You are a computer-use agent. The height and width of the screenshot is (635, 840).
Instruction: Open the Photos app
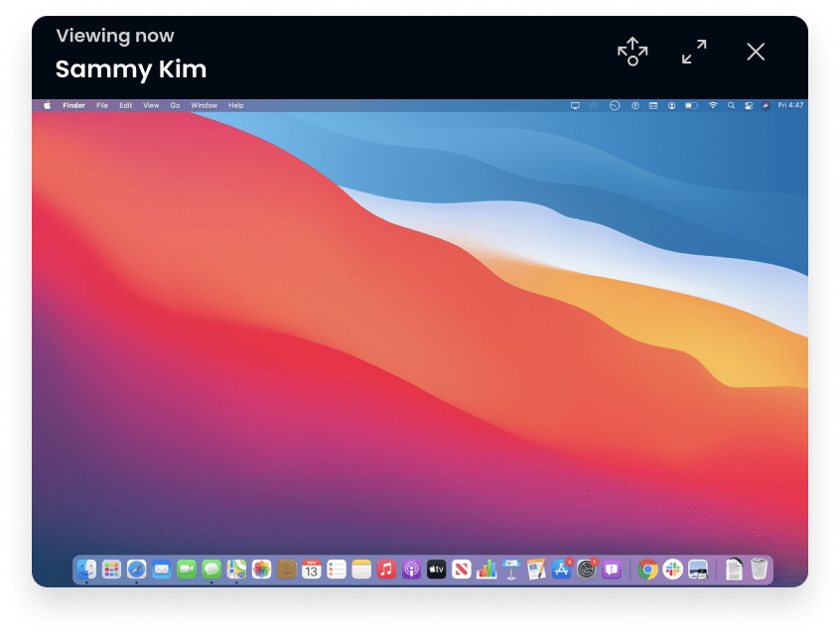pyautogui.click(x=261, y=570)
